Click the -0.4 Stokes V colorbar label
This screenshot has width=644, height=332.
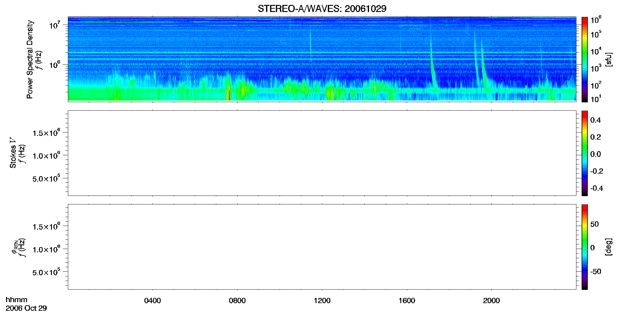(597, 188)
